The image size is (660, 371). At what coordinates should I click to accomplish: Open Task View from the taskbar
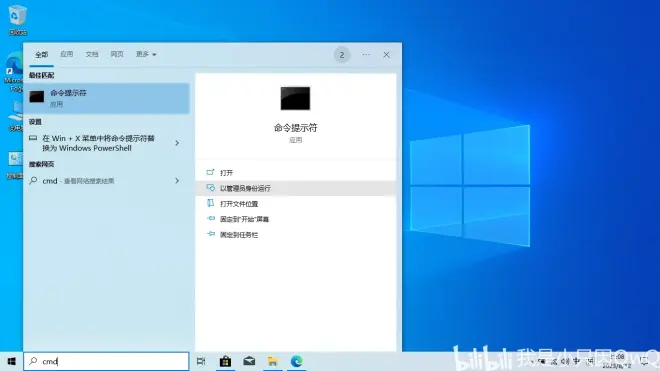(201, 361)
